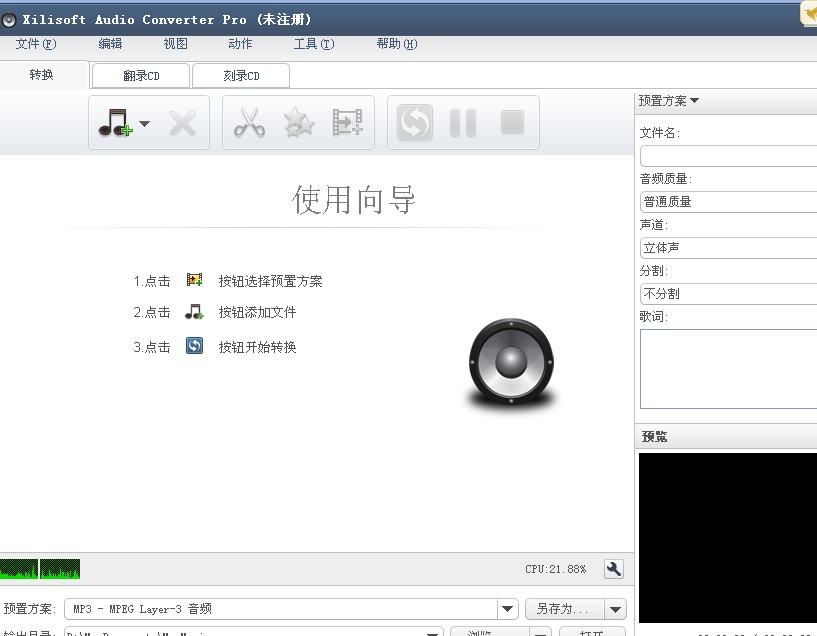Click the 另存为... button

564,609
